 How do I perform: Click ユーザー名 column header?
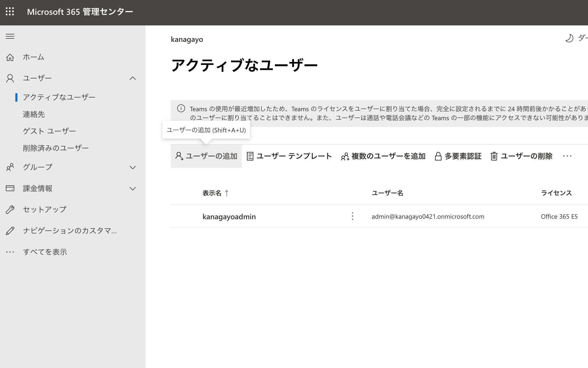click(388, 193)
